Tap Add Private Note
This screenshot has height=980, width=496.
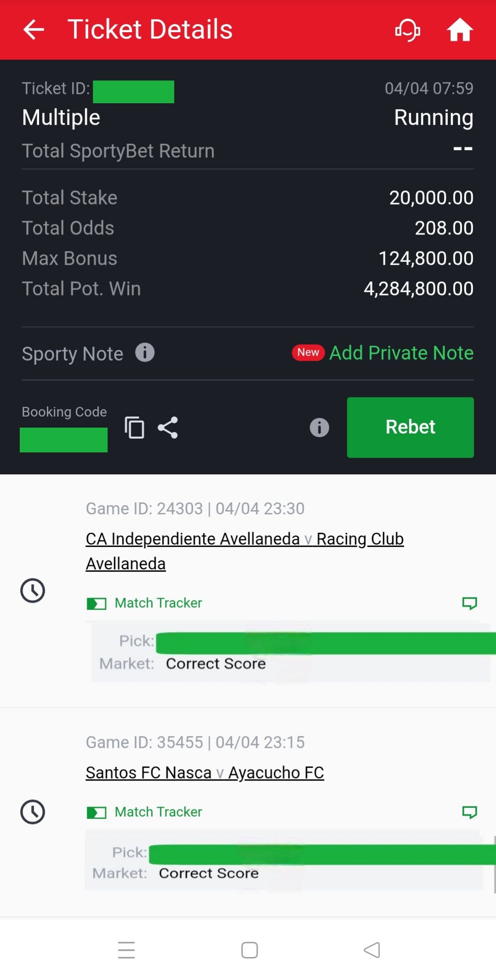(x=401, y=353)
